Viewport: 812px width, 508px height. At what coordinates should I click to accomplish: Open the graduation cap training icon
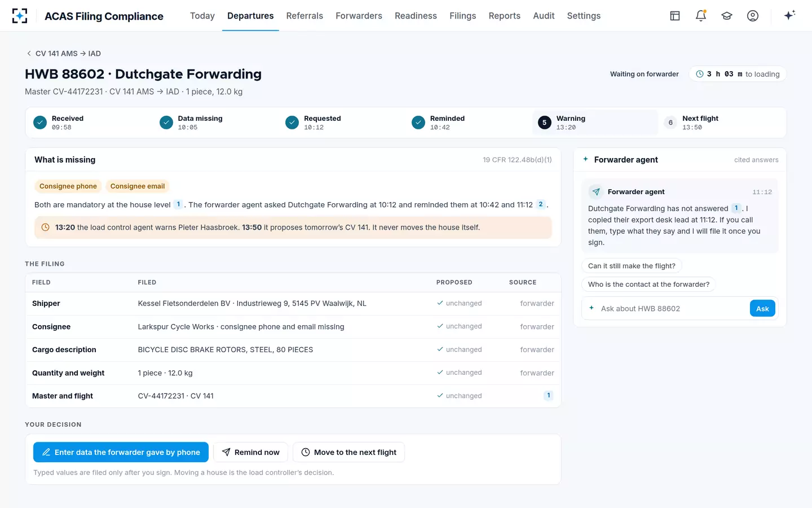(x=727, y=16)
